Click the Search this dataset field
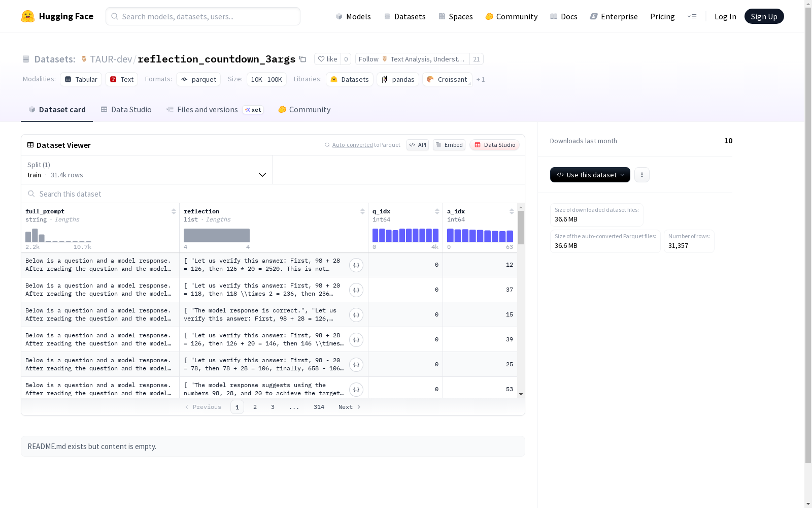Image resolution: width=812 pixels, height=508 pixels. pos(273,194)
